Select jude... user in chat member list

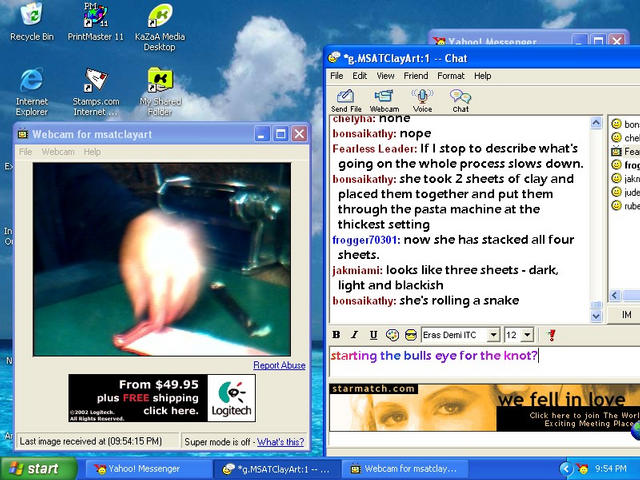point(625,192)
